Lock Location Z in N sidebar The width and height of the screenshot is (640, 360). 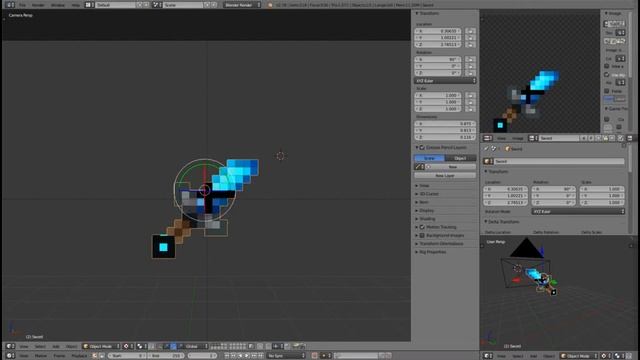pyautogui.click(x=470, y=44)
